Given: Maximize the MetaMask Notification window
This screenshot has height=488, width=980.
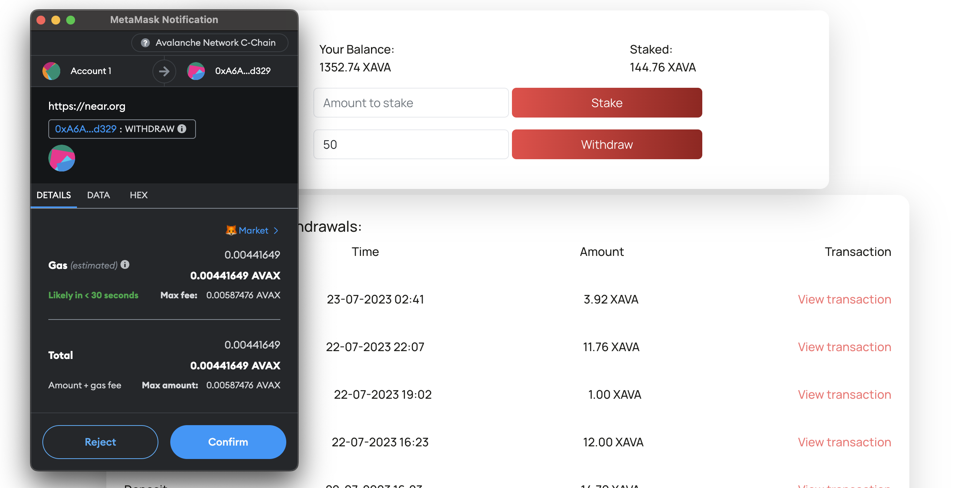Looking at the screenshot, I should [71, 20].
